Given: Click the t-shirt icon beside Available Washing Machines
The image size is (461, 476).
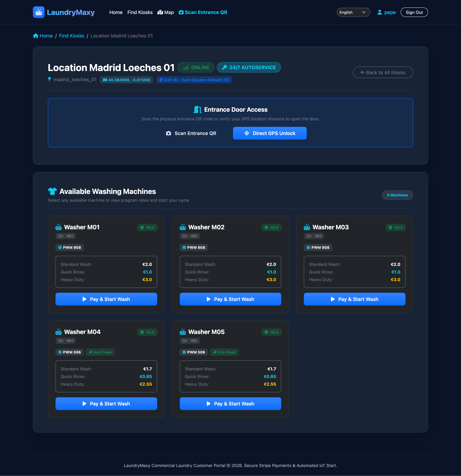Looking at the screenshot, I should click(52, 191).
